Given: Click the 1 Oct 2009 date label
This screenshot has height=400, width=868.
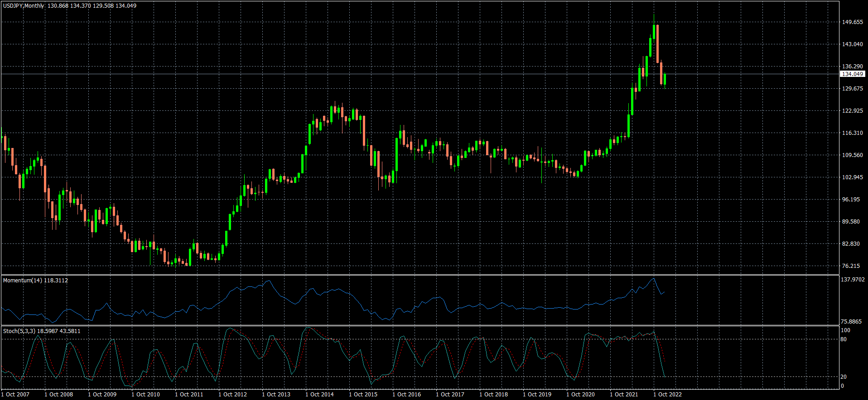Looking at the screenshot, I should [x=102, y=395].
